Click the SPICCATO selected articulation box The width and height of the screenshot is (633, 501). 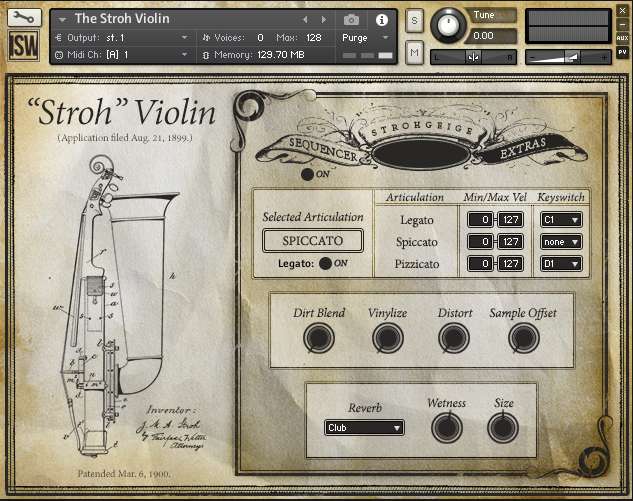click(313, 241)
